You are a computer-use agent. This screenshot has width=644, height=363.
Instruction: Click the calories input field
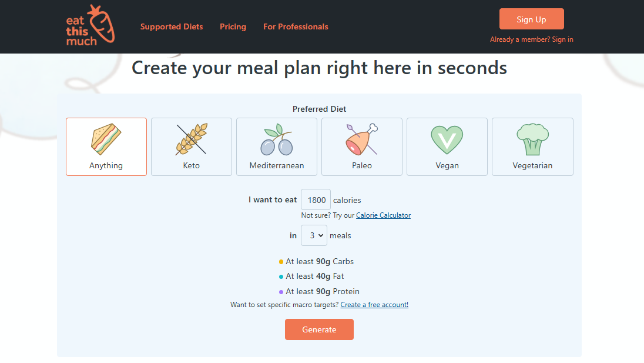(x=316, y=200)
